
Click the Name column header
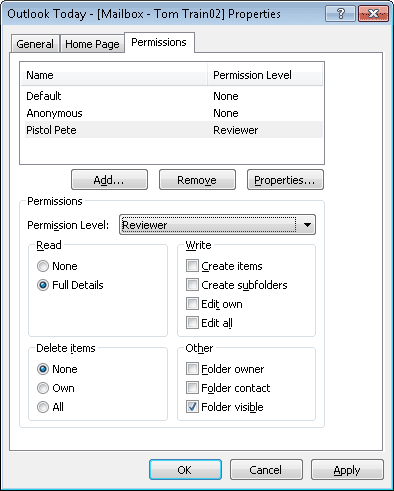114,75
